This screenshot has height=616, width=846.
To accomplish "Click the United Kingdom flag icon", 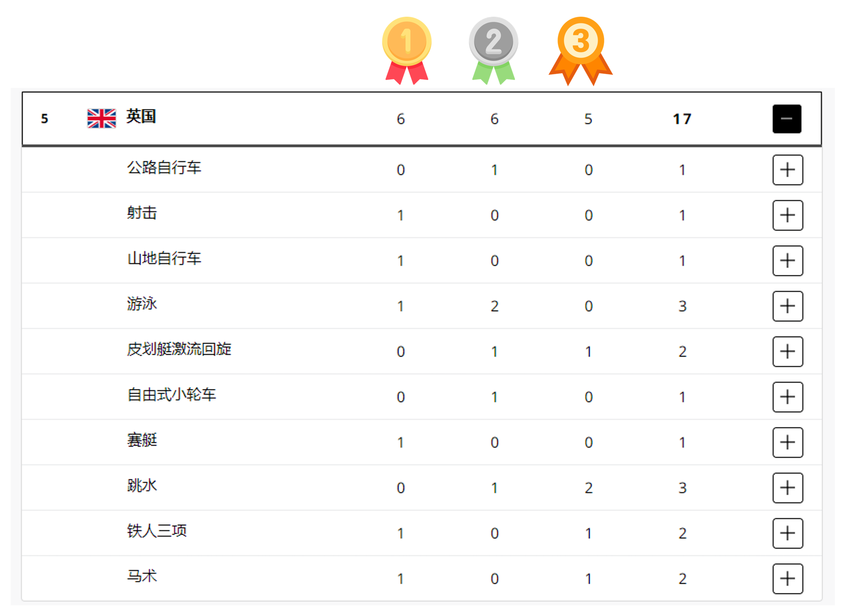I will (101, 119).
